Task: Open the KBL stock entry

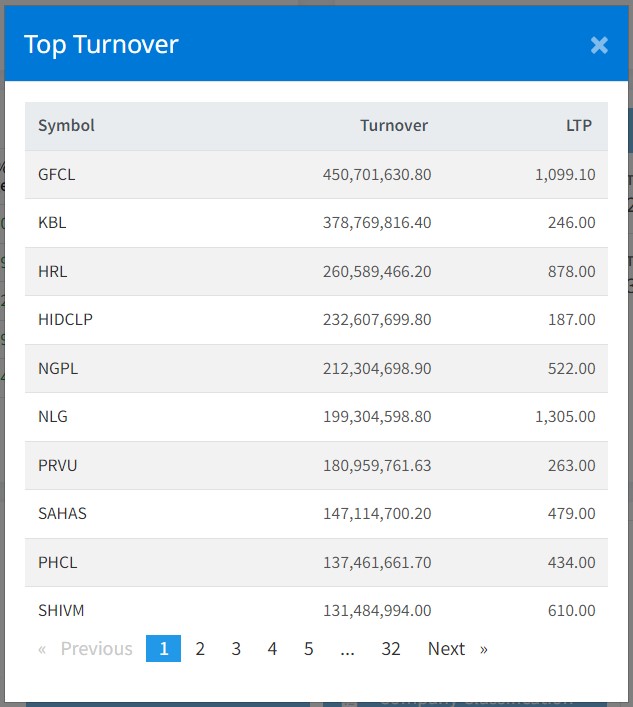Action: pyautogui.click(x=52, y=223)
